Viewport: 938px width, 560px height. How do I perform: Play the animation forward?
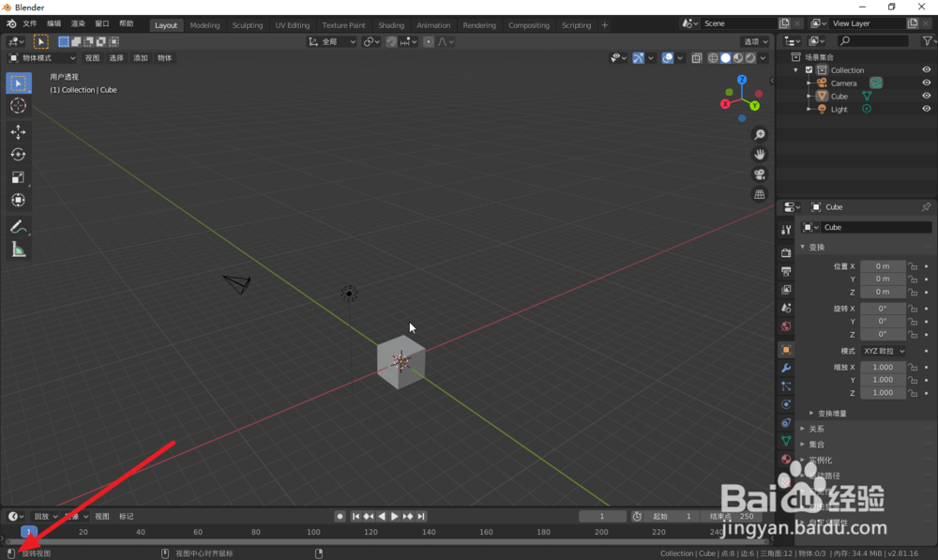[x=395, y=516]
